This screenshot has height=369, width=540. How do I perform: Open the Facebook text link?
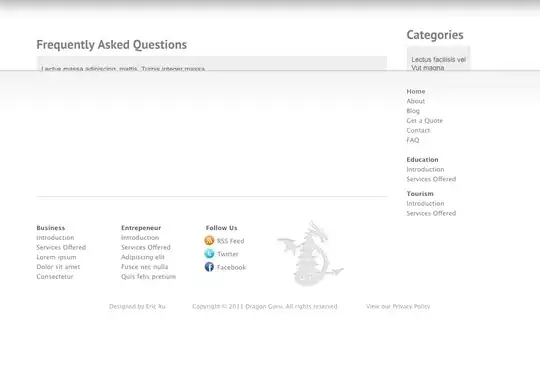tap(231, 267)
